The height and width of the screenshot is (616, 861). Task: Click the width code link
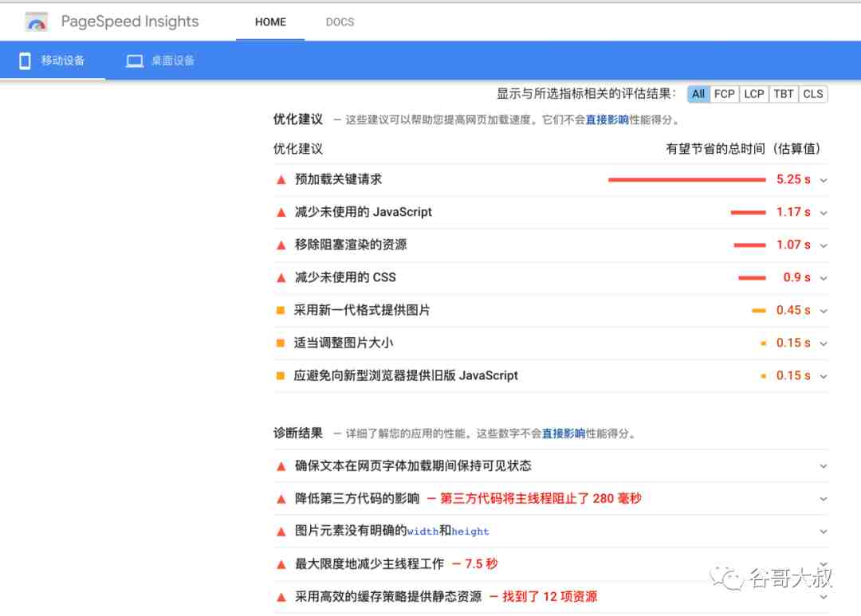coord(423,532)
